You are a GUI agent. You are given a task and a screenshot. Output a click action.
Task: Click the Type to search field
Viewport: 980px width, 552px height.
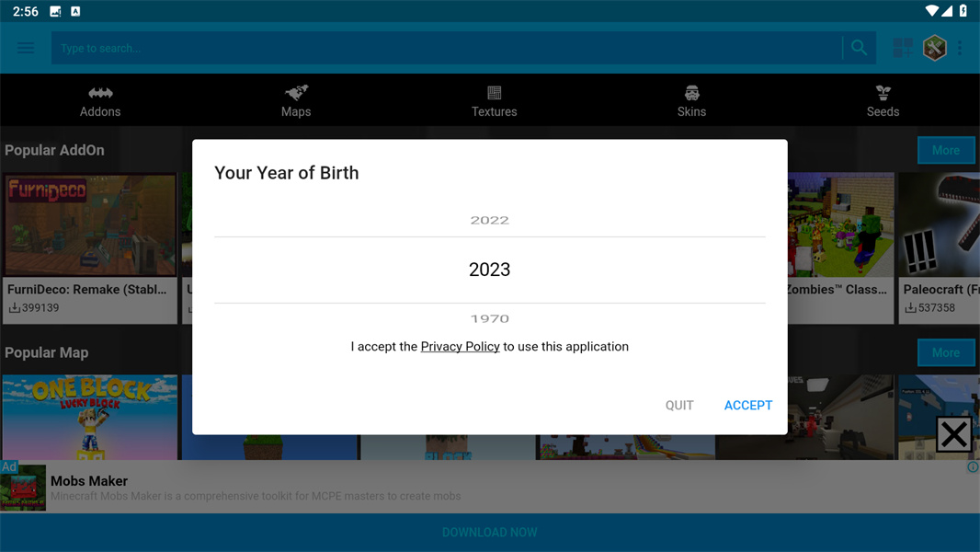click(x=446, y=48)
